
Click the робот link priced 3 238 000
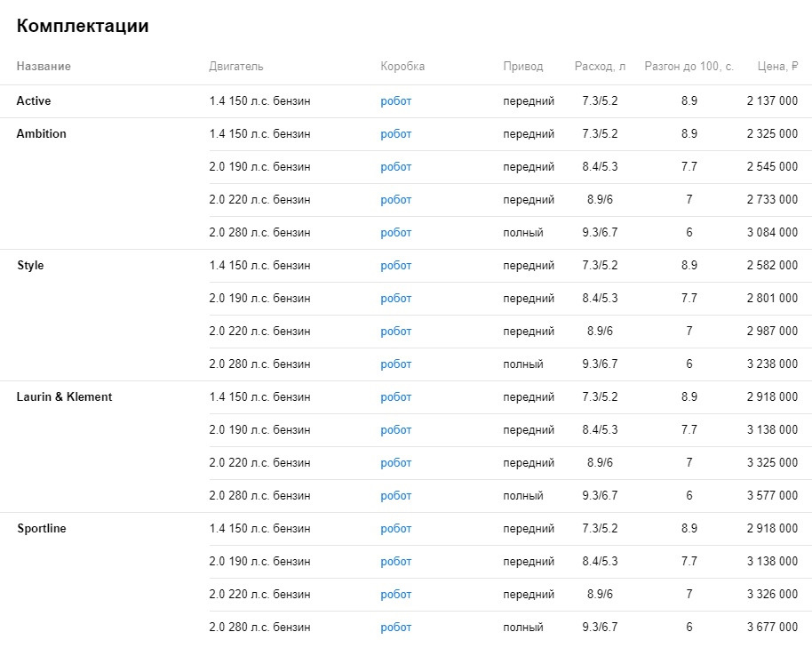pyautogui.click(x=395, y=364)
